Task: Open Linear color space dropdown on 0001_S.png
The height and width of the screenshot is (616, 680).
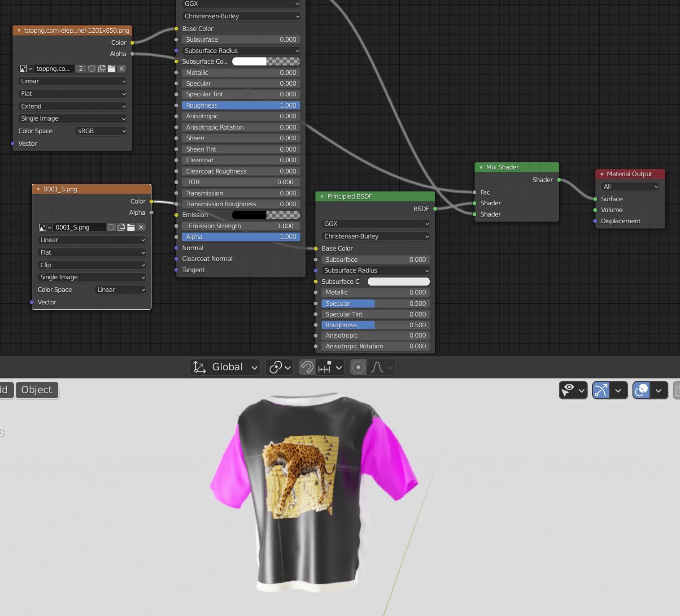Action: point(120,290)
